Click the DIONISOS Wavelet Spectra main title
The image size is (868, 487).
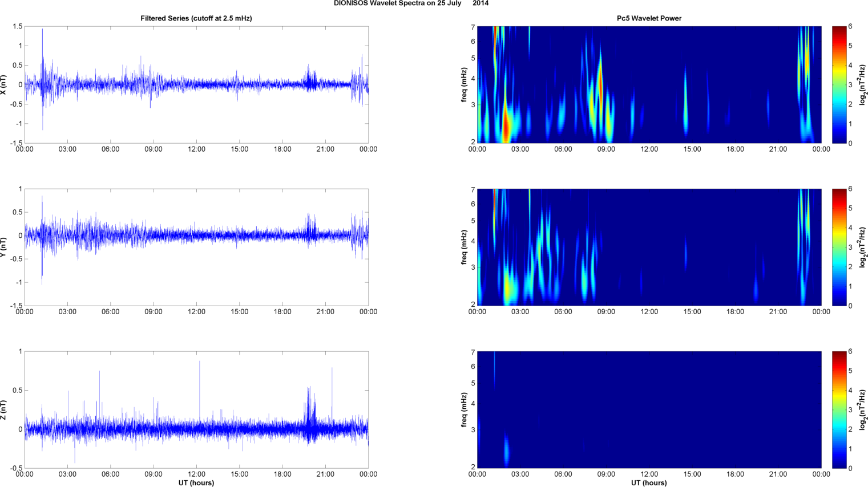coord(411,3)
